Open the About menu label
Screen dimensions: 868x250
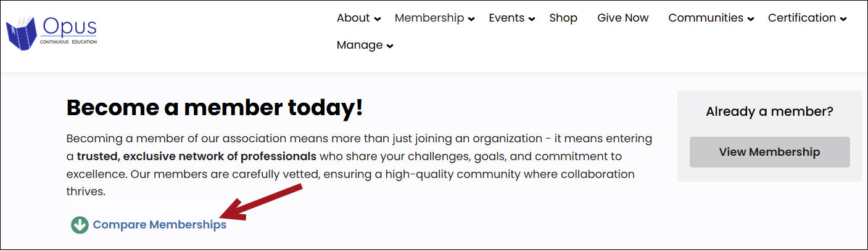[x=353, y=18]
